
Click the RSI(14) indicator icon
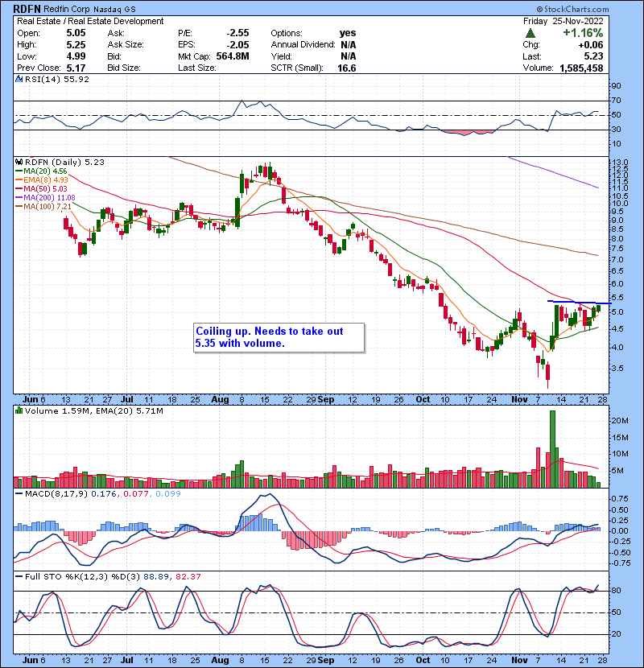click(x=19, y=79)
